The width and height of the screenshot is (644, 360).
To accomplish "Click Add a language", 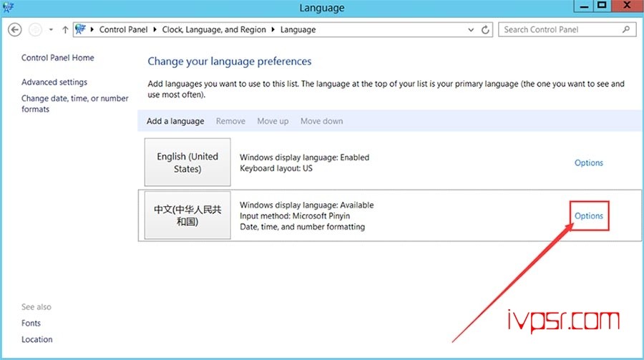I will click(x=175, y=121).
